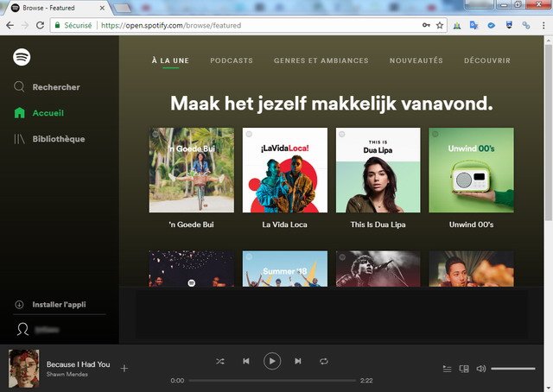Screen dimensions: 553x392
Task: Open Bibliothèque in the sidebar
Action: (58, 139)
